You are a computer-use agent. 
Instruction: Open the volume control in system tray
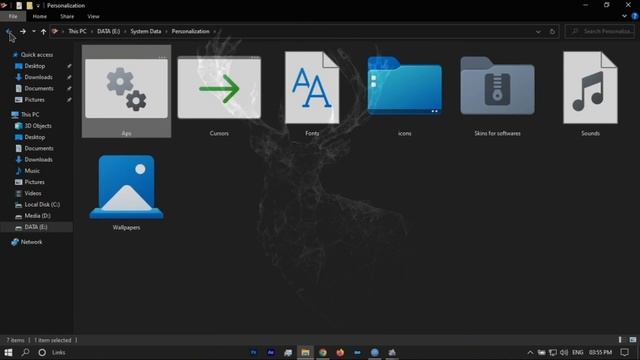pos(564,352)
